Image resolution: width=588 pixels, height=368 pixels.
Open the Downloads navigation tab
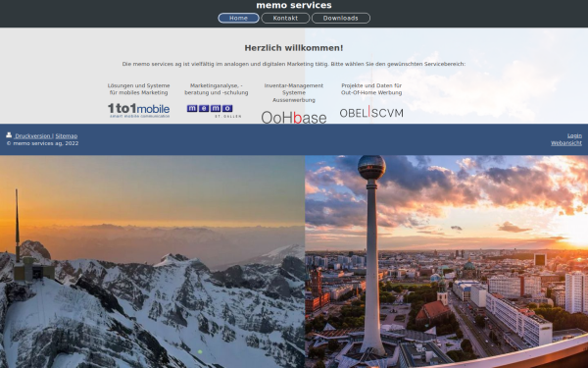tap(341, 18)
